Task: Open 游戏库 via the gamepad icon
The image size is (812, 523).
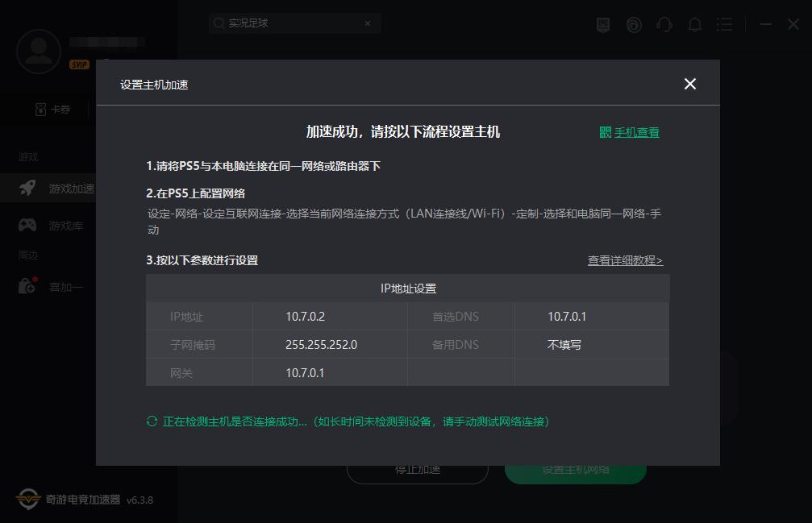Action: tap(26, 225)
